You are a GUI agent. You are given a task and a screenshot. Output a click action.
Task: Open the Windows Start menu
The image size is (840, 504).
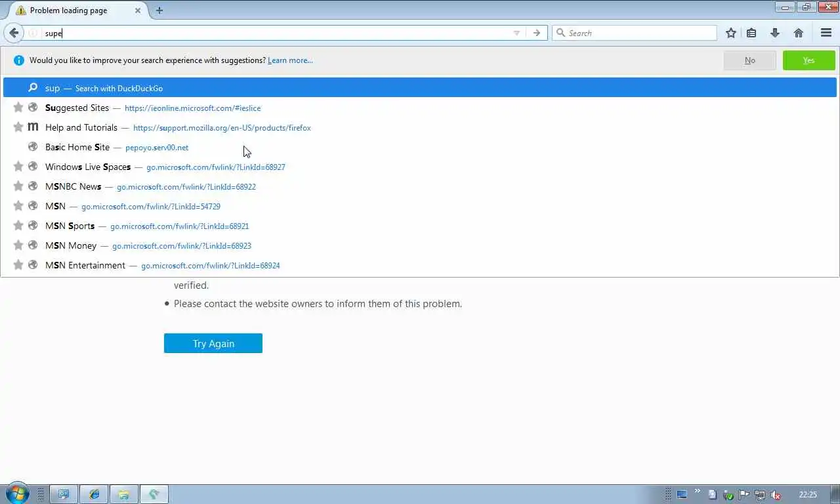18,493
